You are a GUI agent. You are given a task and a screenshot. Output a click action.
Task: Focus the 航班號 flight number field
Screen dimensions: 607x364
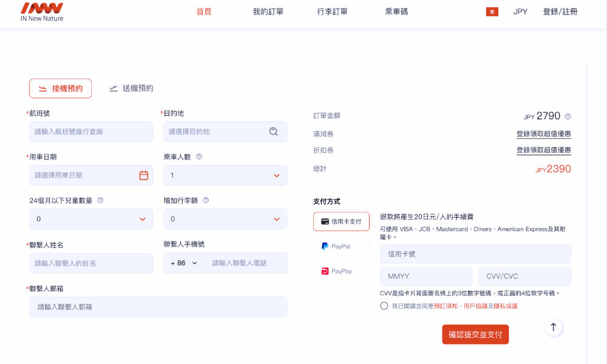point(92,132)
